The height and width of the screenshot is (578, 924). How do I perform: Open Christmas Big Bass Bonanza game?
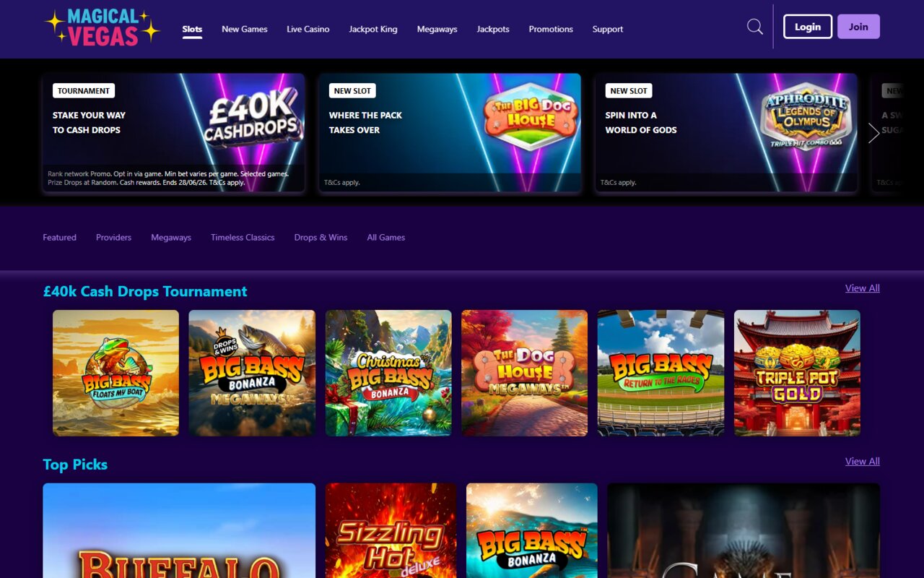(x=388, y=373)
